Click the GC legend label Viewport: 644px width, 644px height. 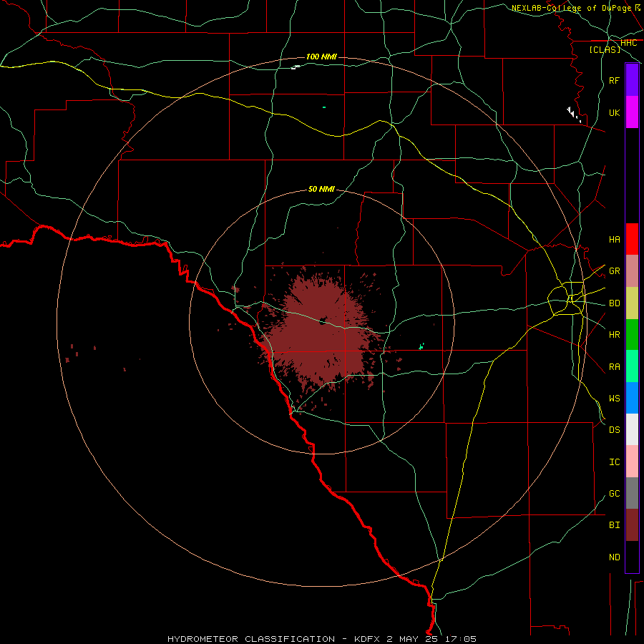[614, 494]
